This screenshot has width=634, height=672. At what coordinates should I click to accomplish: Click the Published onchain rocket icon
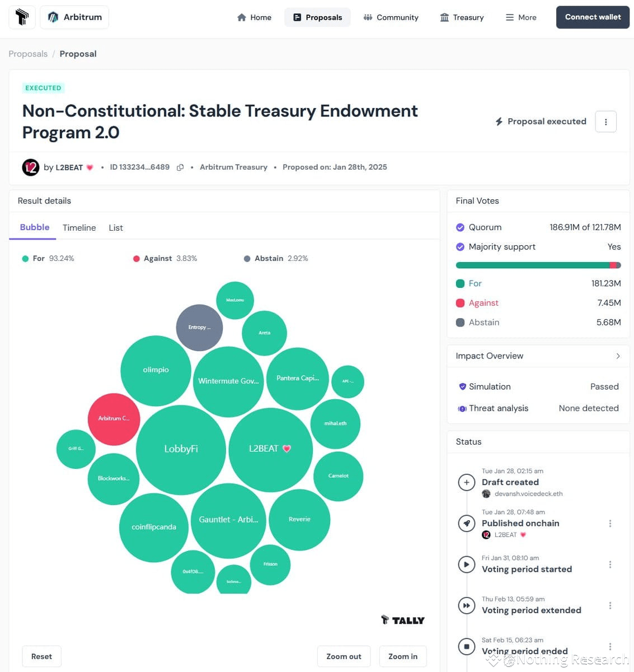[466, 523]
